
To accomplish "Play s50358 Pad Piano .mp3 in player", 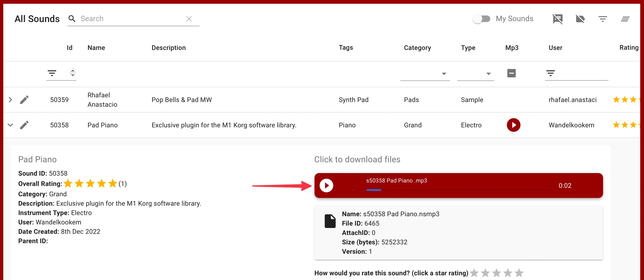I will coord(326,185).
